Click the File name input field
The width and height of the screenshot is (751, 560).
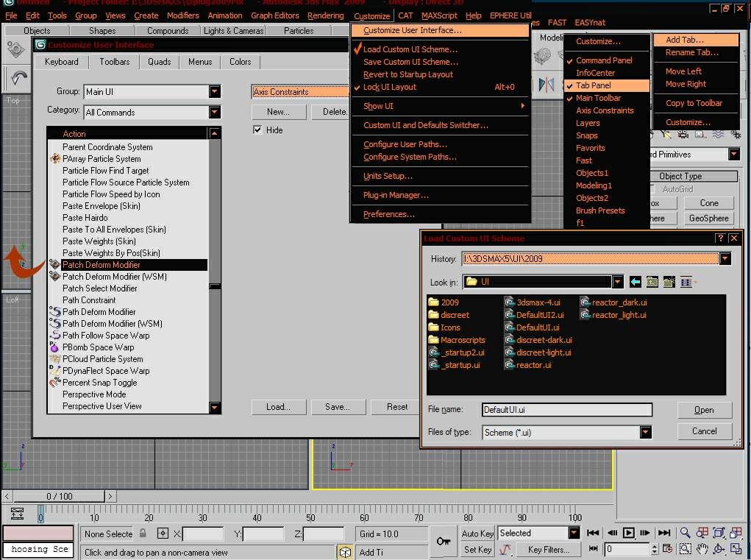coord(566,410)
